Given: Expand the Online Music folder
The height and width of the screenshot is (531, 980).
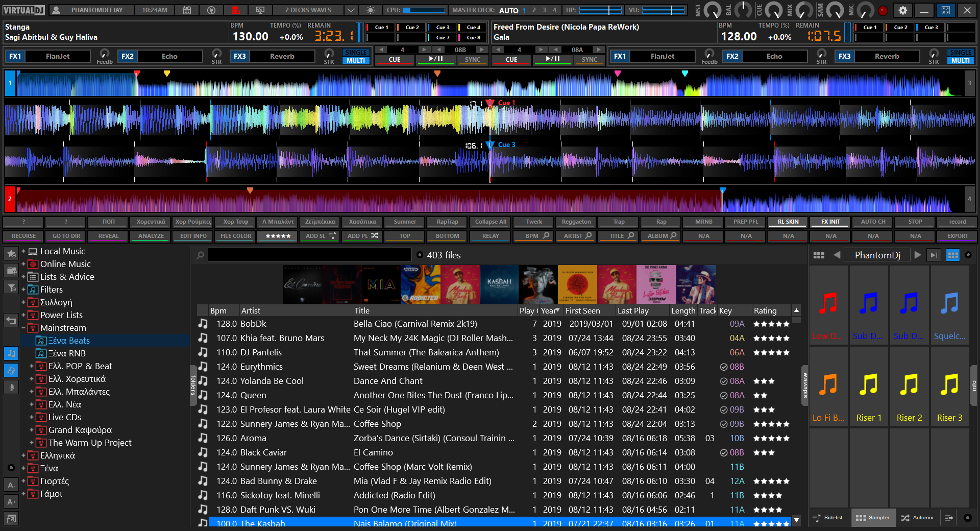Looking at the screenshot, I should 23,264.
